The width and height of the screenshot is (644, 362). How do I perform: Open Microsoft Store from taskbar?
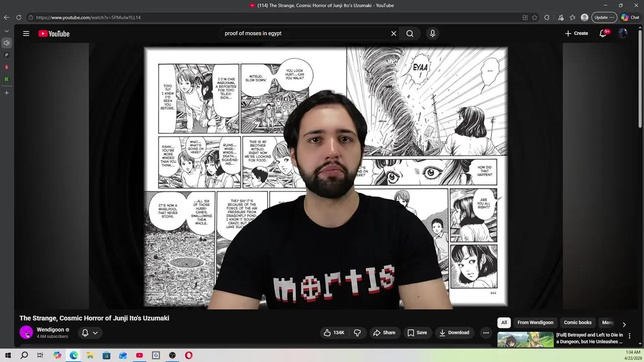click(106, 355)
